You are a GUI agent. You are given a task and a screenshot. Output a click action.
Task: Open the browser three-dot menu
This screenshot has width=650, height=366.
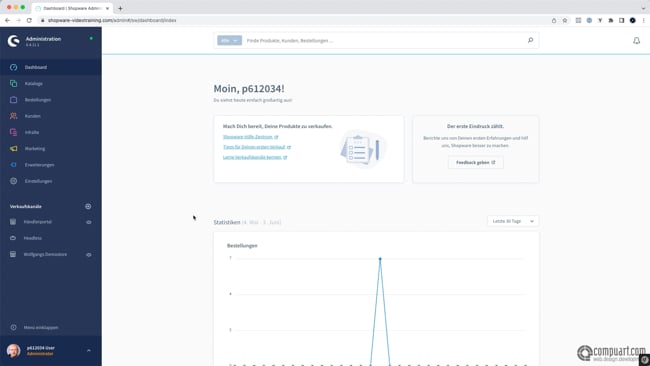[644, 20]
